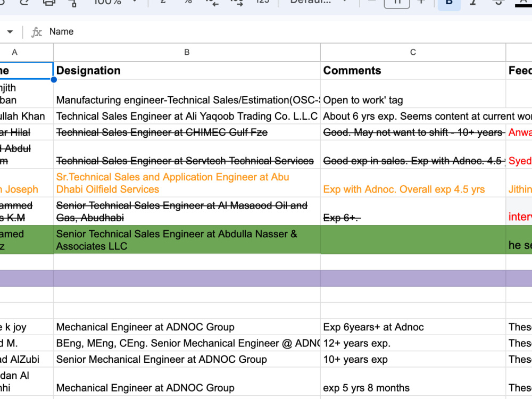Select the orange "Joseph" name cell

click(27, 183)
